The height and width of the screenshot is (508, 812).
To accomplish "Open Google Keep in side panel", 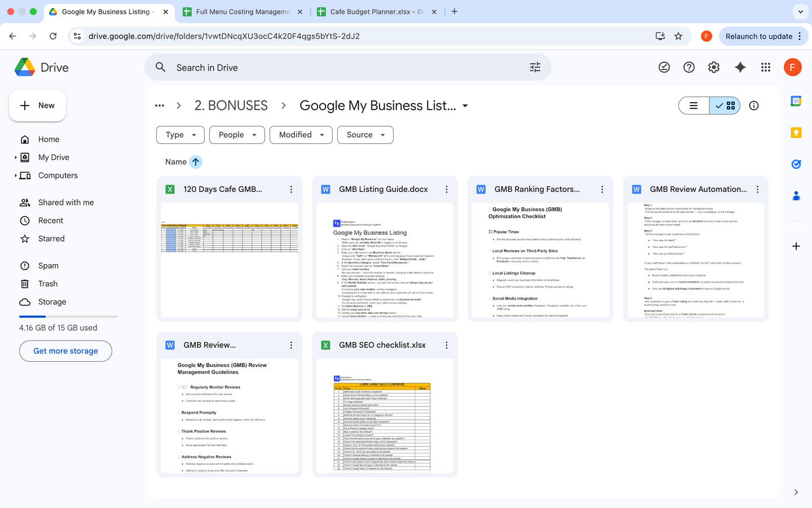I will (x=796, y=133).
